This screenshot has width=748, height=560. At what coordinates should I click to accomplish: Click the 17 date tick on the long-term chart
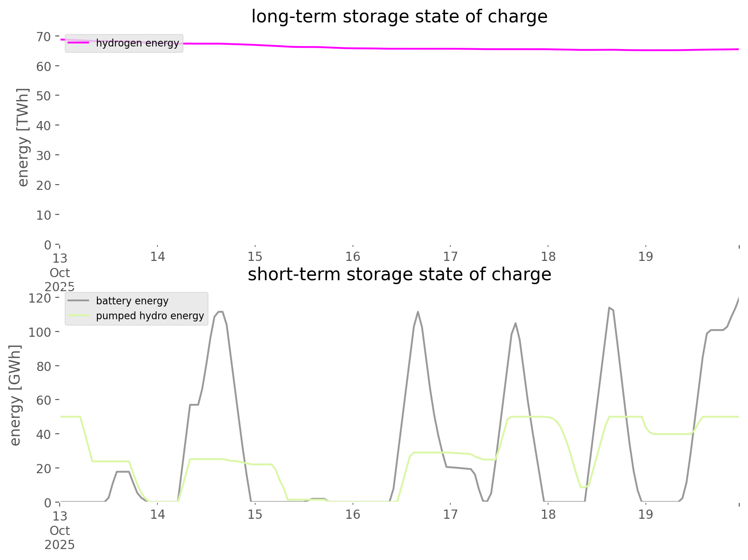coord(450,257)
